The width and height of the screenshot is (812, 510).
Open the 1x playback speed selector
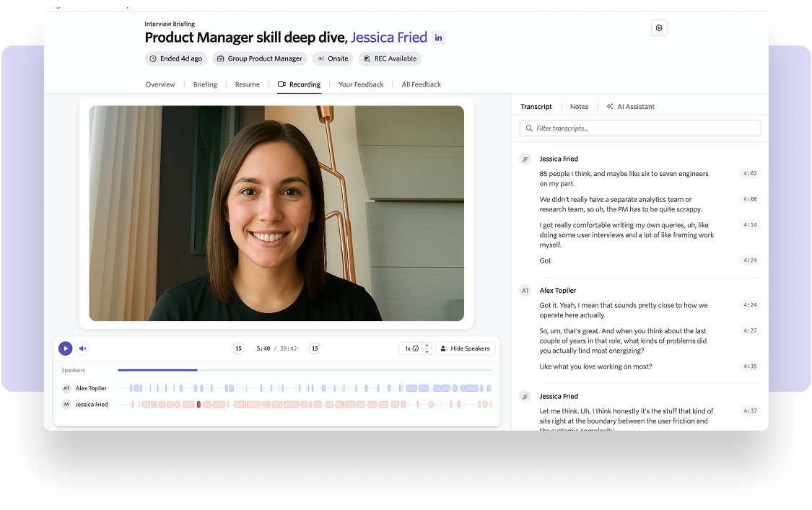pyautogui.click(x=411, y=348)
